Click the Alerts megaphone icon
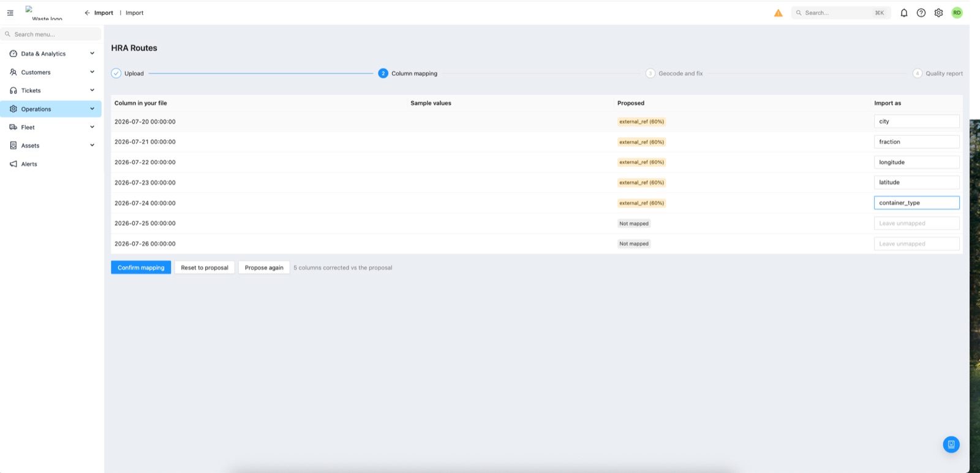980x473 pixels. tap(13, 164)
